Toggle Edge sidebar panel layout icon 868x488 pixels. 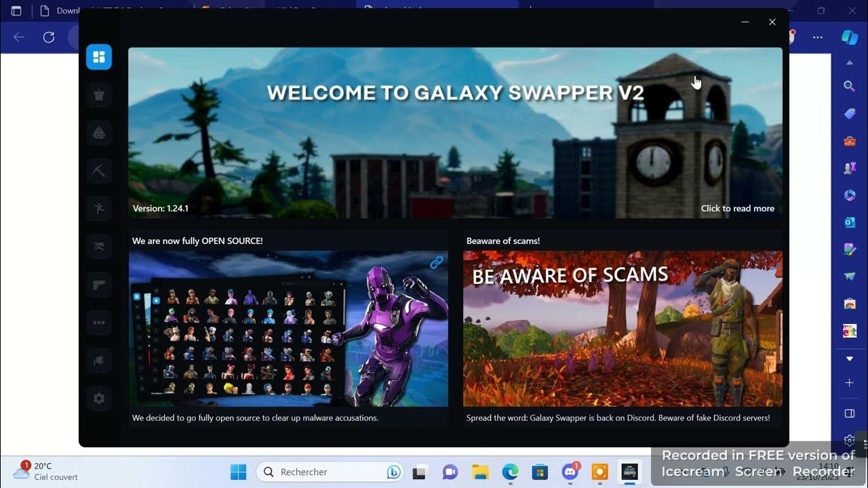point(849,413)
